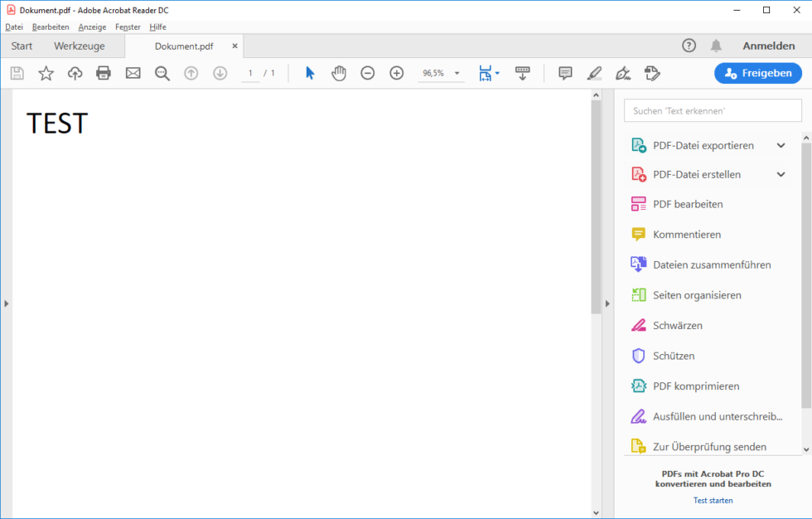Open the zoom percentage dropdown
This screenshot has height=519, width=812.
[x=456, y=73]
